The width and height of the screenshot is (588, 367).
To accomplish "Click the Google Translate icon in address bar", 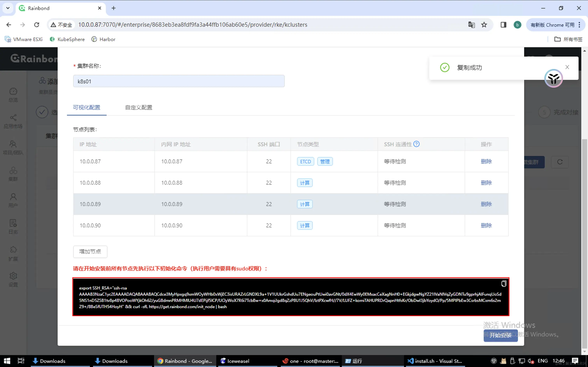I will tap(471, 25).
